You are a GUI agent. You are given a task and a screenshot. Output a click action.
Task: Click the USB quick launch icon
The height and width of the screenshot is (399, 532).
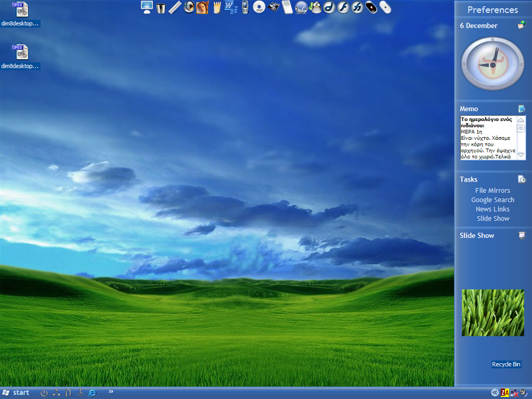click(80, 393)
